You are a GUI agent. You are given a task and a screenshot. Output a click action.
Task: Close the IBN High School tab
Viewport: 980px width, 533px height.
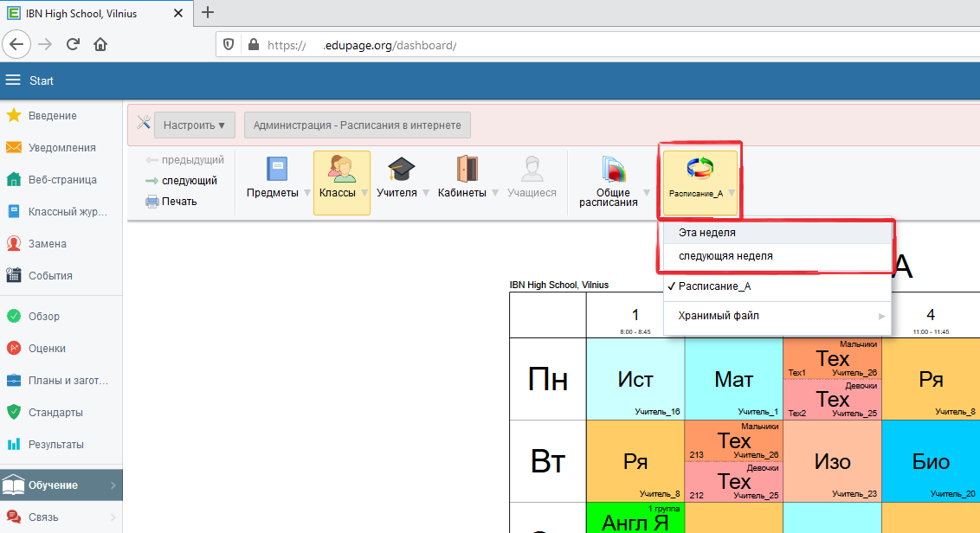tap(178, 13)
